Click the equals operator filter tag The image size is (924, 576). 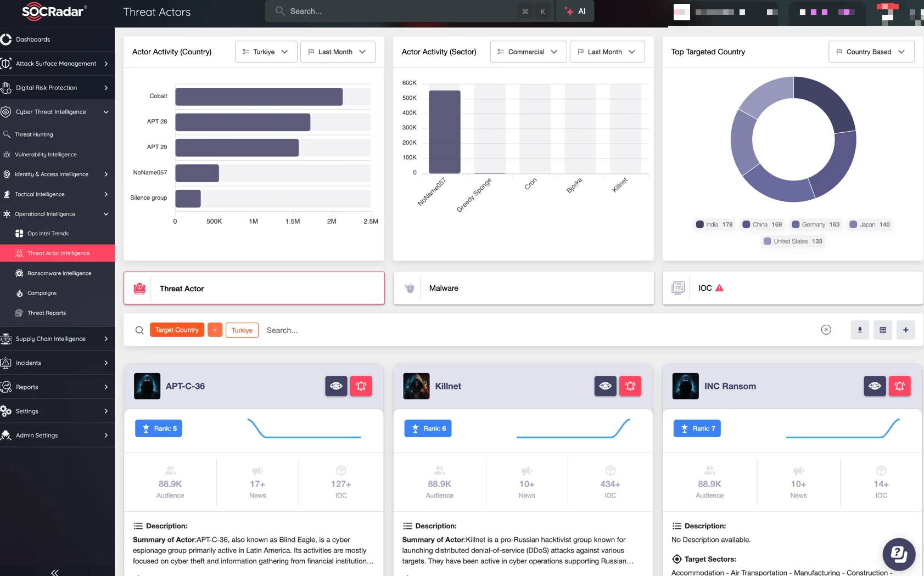tap(215, 330)
